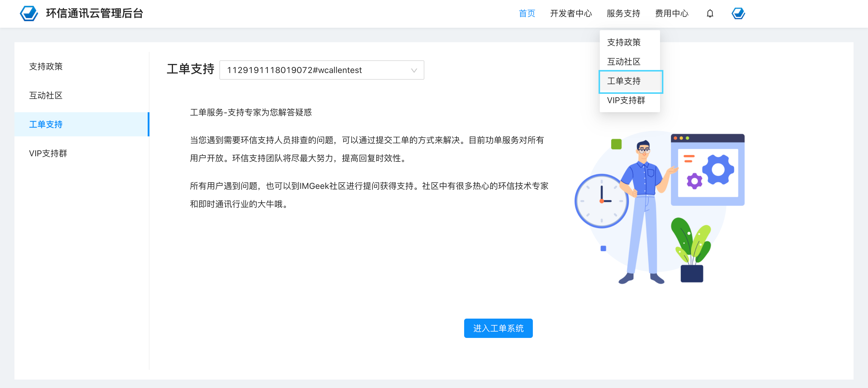Open the user avatar menu
The height and width of the screenshot is (388, 868).
coord(738,14)
